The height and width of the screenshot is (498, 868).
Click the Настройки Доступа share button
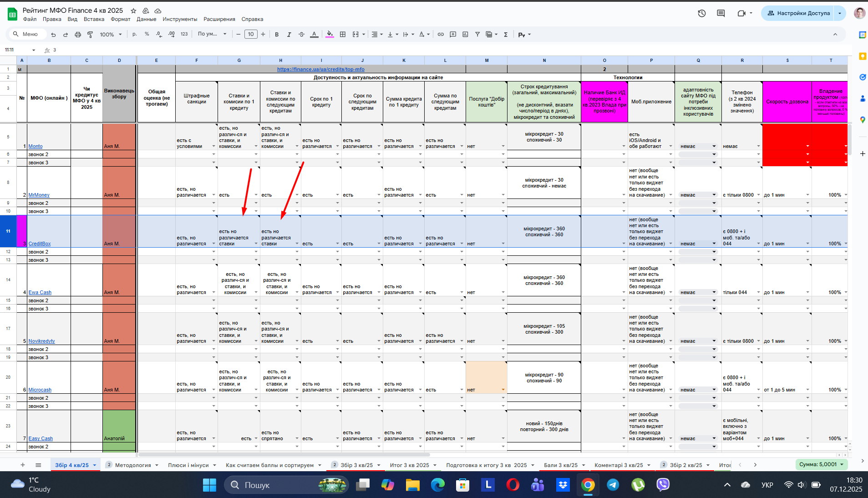point(798,13)
